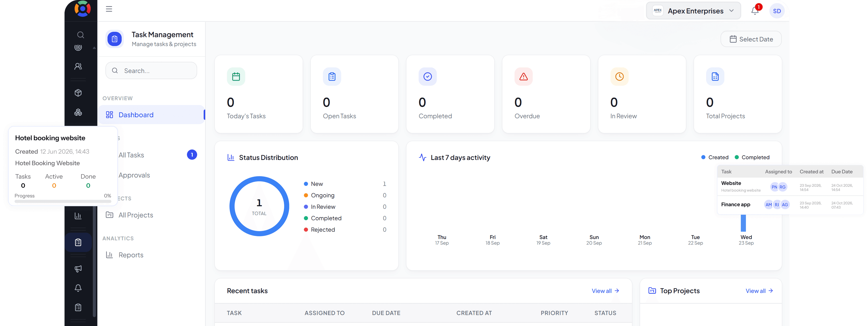
Task: Click the RG assignee avatar
Action: pos(782,187)
